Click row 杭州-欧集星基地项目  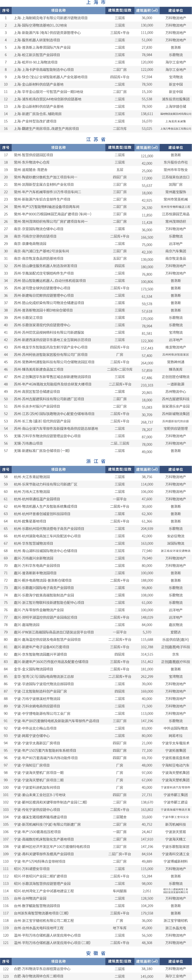pos(96,522)
